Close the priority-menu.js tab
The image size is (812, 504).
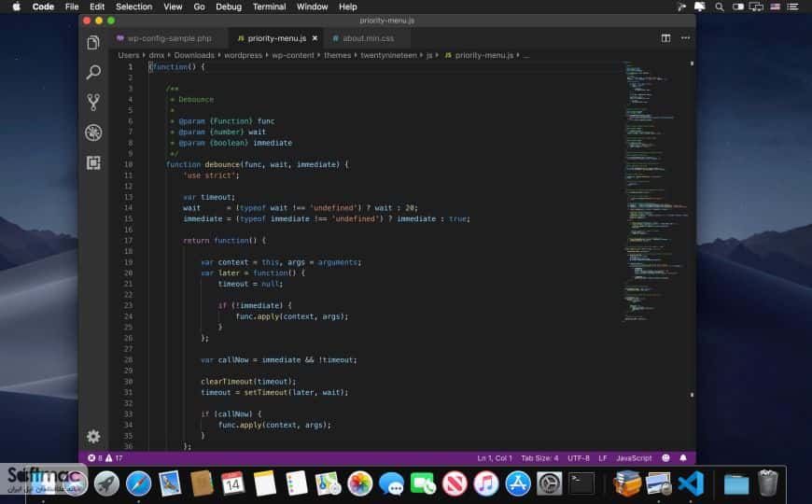tap(315, 38)
